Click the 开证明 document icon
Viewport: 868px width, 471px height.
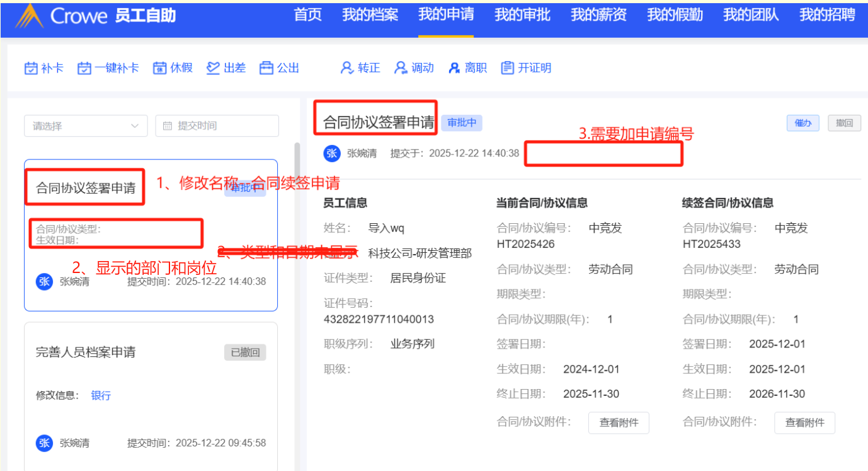click(508, 68)
